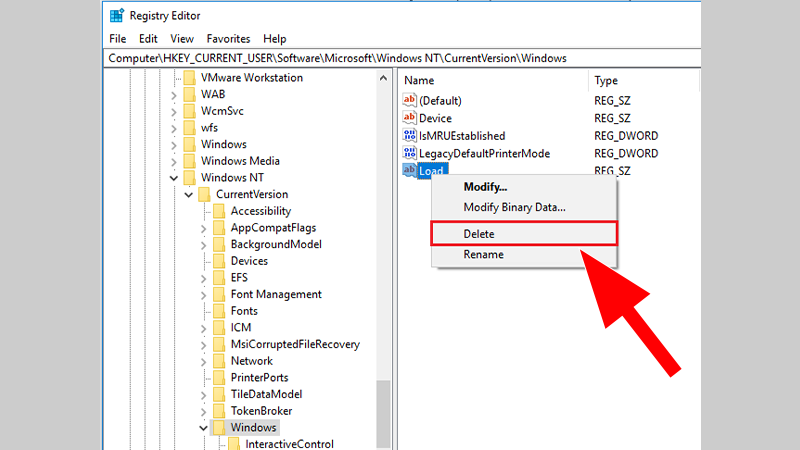Click the Device string value icon

[409, 117]
